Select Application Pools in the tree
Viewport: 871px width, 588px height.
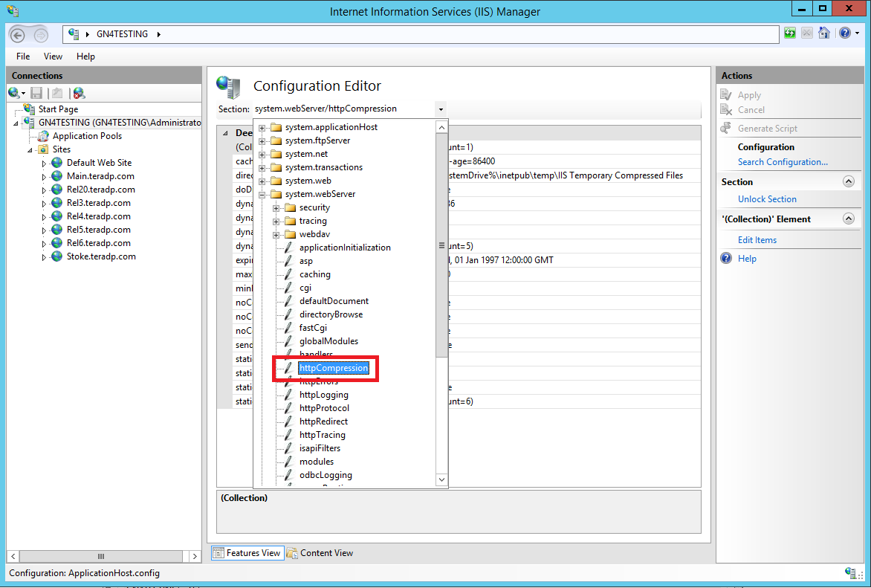[x=87, y=135]
